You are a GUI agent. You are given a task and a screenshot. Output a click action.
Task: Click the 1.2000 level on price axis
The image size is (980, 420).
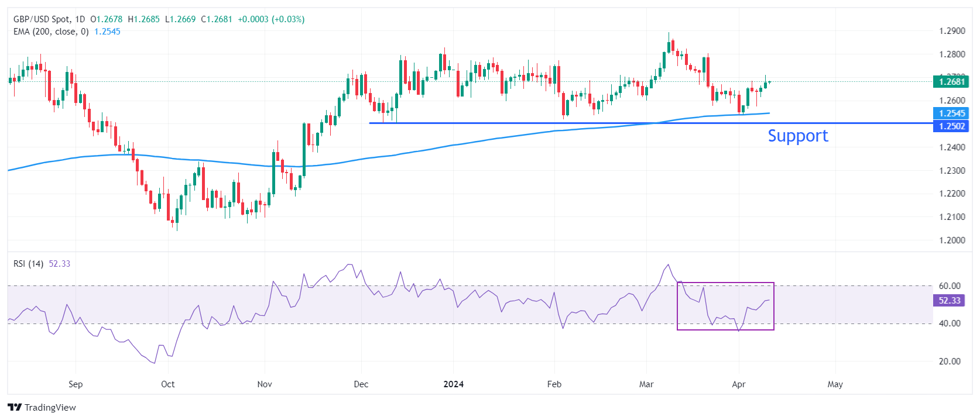click(x=952, y=240)
